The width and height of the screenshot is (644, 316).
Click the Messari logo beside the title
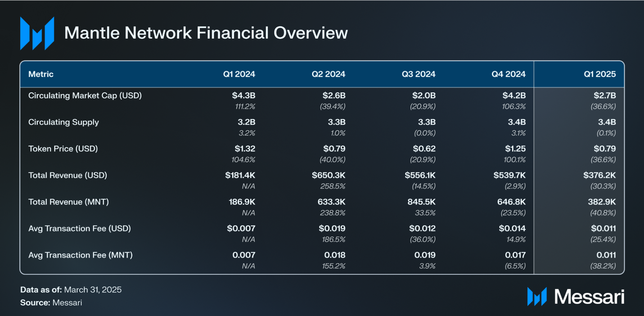37,33
